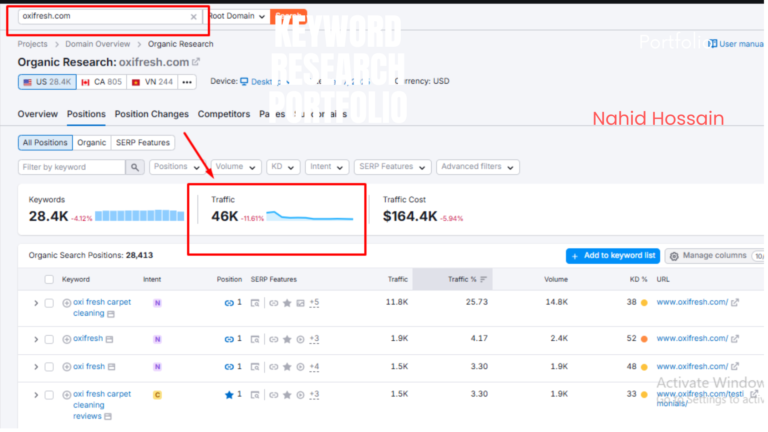
Task: Open the Root Domain dropdown
Action: click(237, 16)
